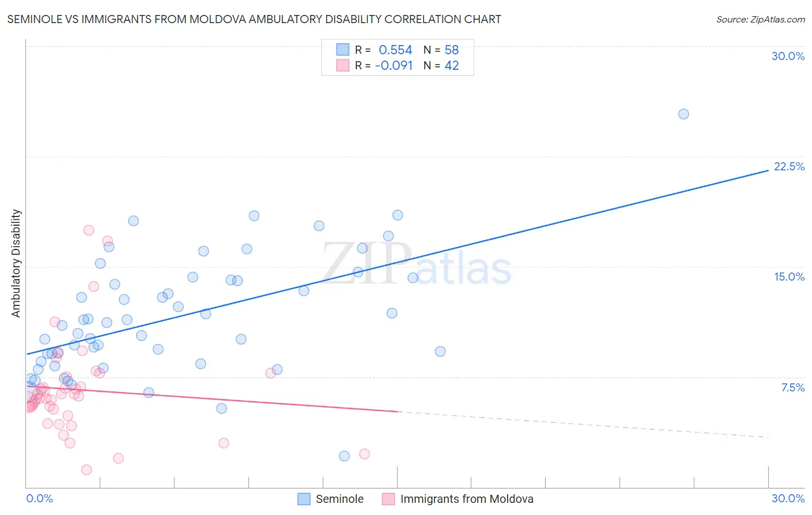Click the N = 58 value in legend
This screenshot has height=515, width=812.
click(441, 50)
